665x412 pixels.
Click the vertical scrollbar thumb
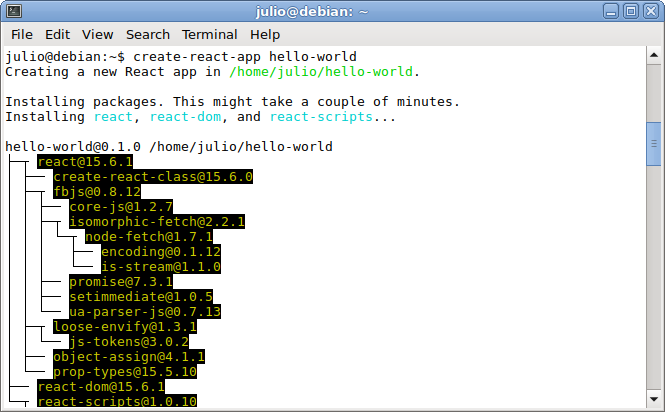pos(654,144)
